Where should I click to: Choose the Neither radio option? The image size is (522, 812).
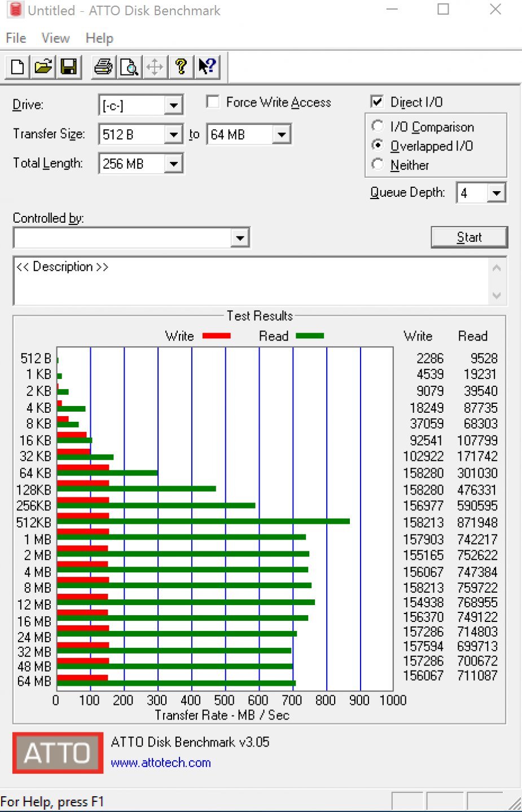378,164
